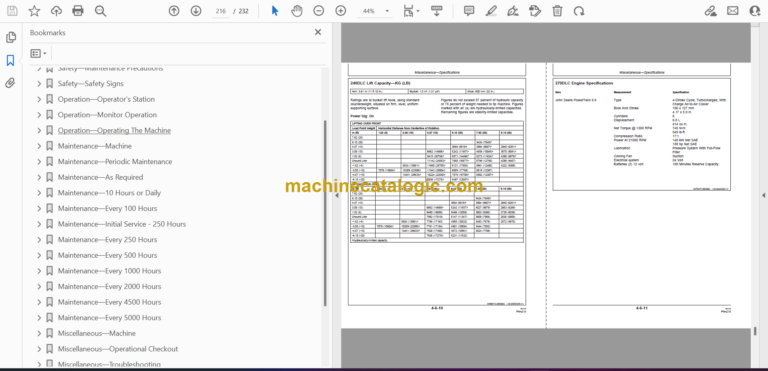
Task: Expand Maintenance—Machine bookmark
Action: coord(39,146)
